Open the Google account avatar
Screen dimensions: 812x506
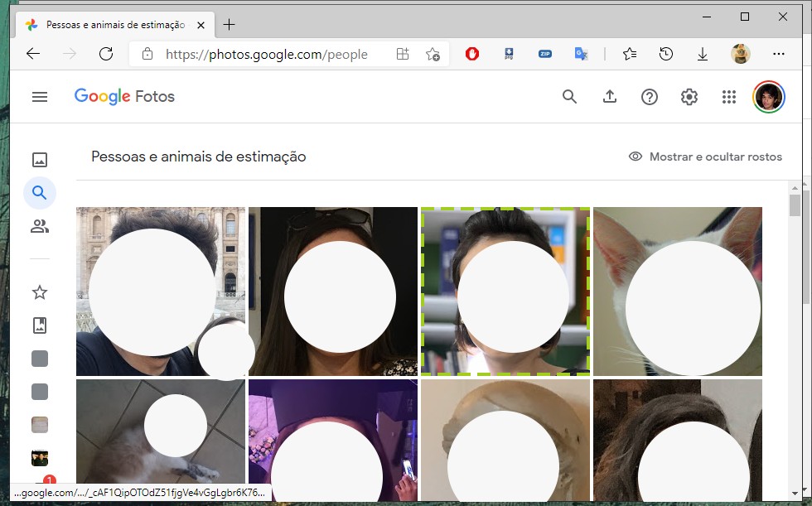click(x=769, y=97)
